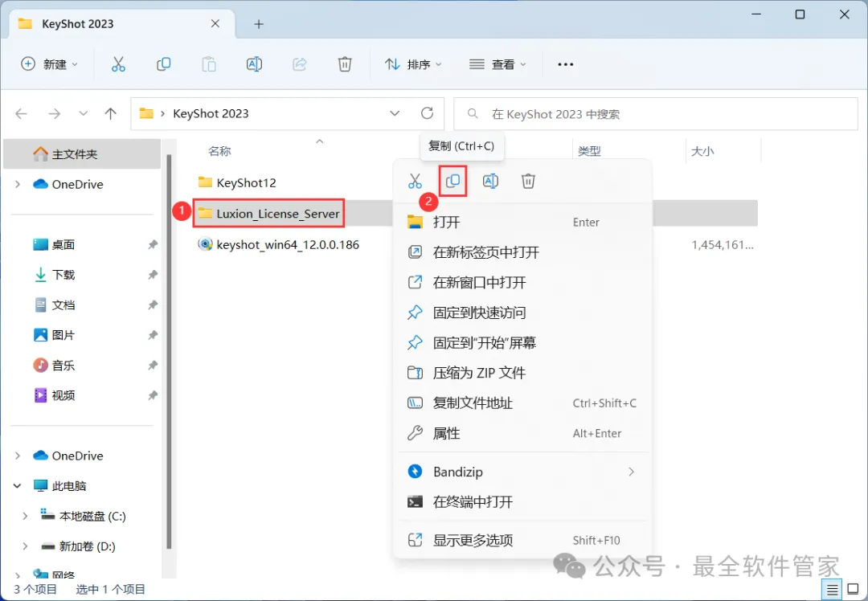Click the toolbar Share icon
The width and height of the screenshot is (868, 601).
tap(300, 64)
